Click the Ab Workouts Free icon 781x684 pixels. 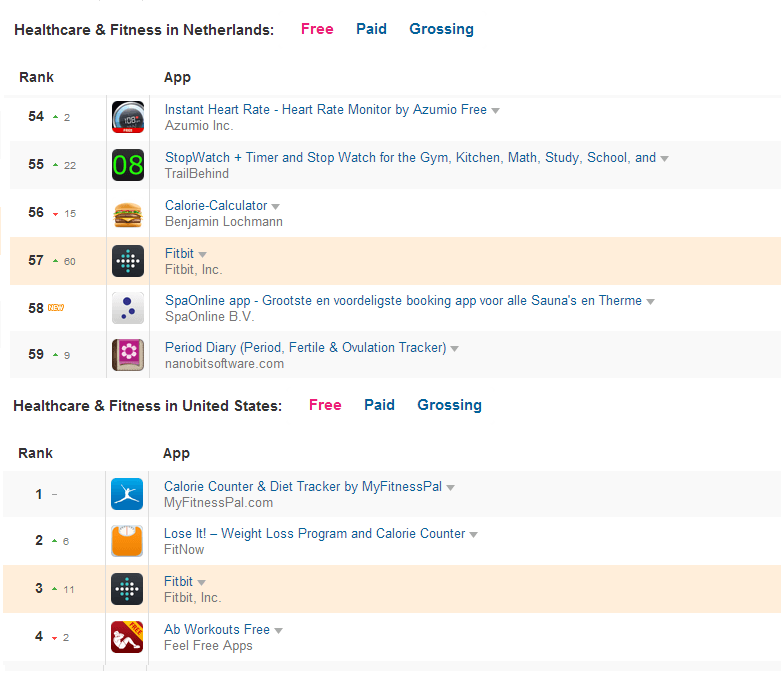coord(127,637)
